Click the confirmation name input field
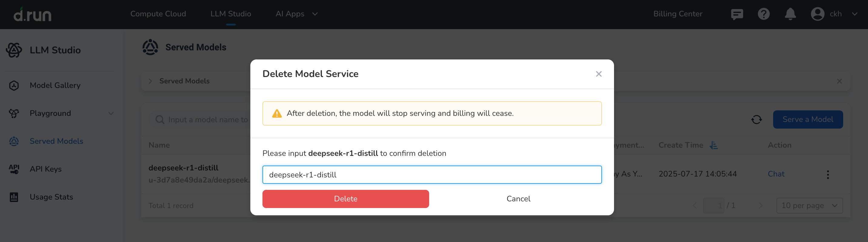 tap(432, 175)
